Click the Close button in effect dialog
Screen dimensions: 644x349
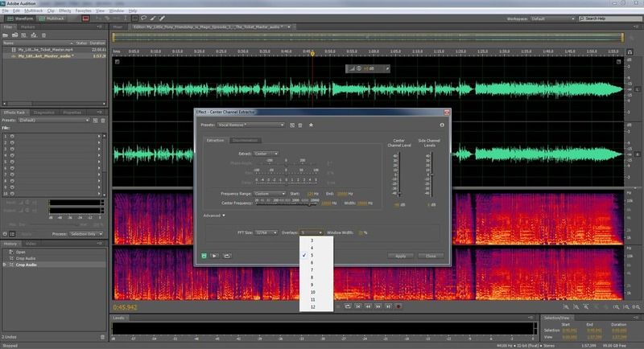(x=431, y=256)
